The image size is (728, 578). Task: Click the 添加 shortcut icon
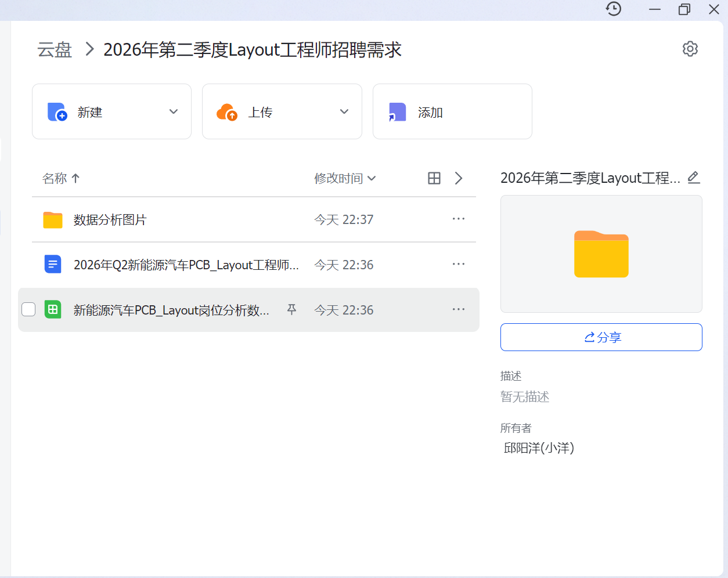click(x=397, y=111)
